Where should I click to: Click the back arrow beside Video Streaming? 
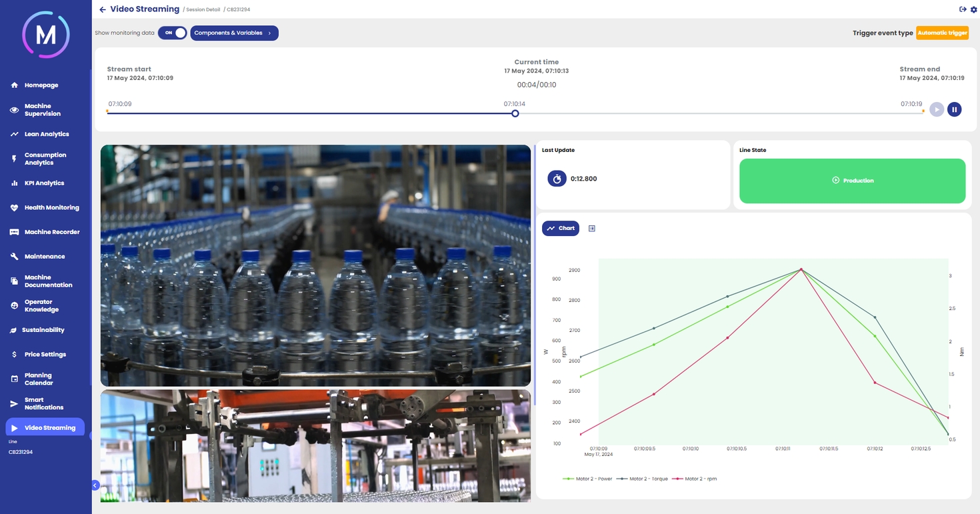[x=103, y=10]
